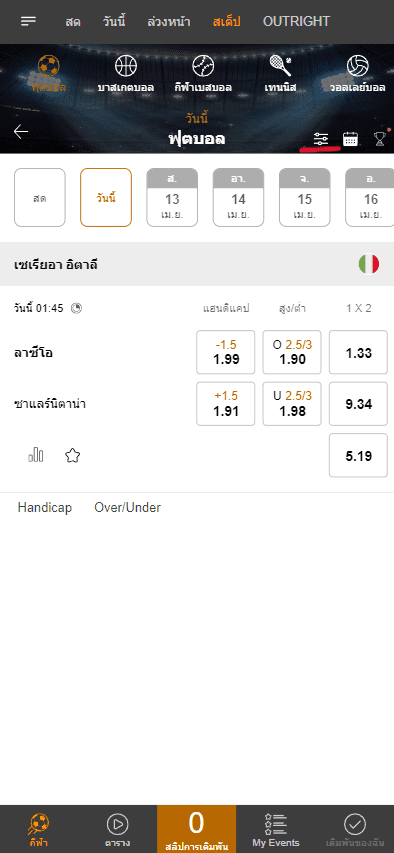The width and height of the screenshot is (394, 853).
Task: Go back with the left arrow
Action: 21,132
